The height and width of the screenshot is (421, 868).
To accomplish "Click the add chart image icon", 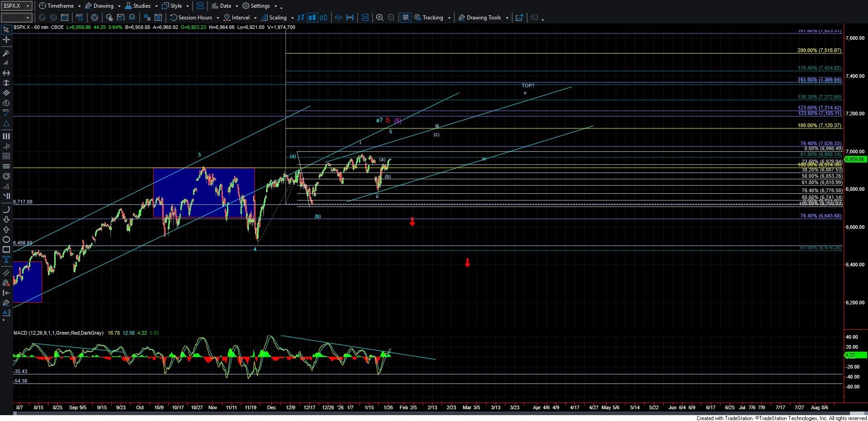I will pos(519,18).
